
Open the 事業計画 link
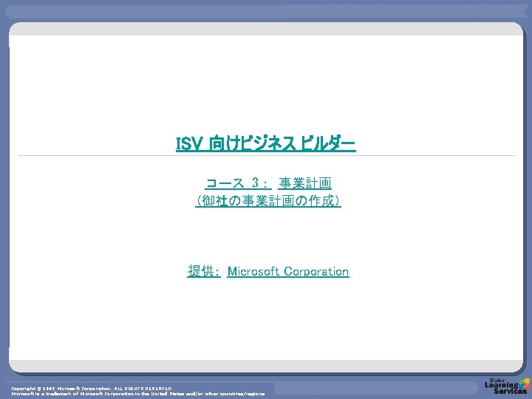304,183
